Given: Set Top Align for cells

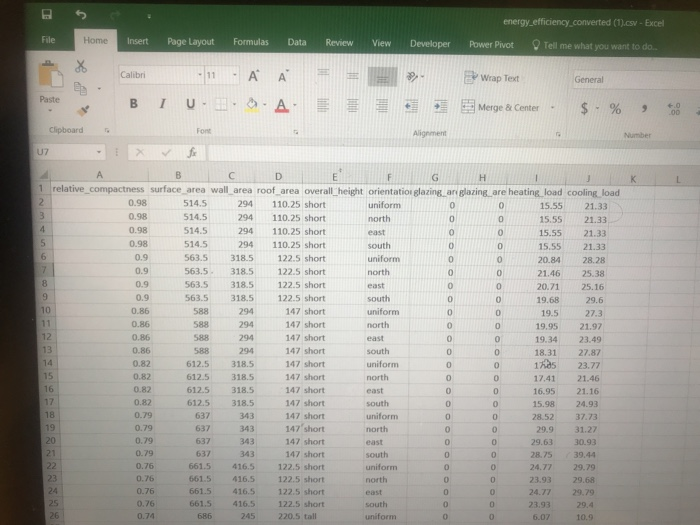Looking at the screenshot, I should (323, 74).
